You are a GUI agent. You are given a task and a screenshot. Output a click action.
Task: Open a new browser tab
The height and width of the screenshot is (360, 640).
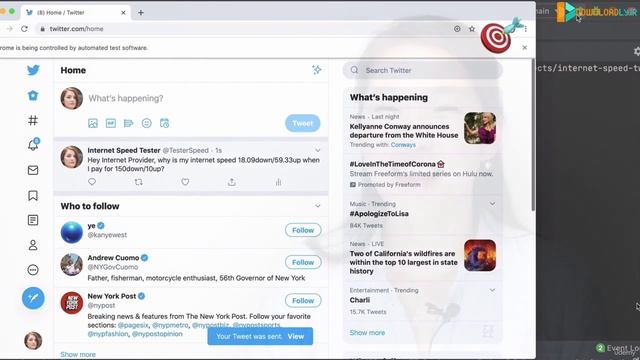141,13
